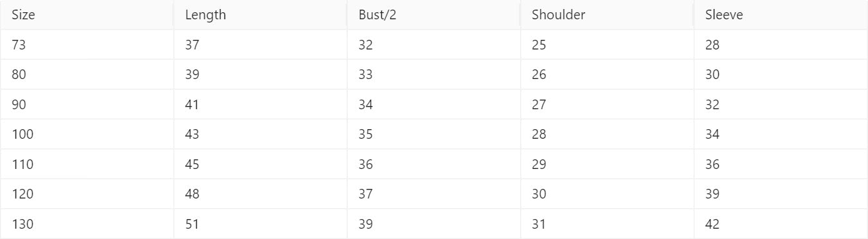868x239 pixels.
Task: Click the Size column header
Action: (87, 15)
